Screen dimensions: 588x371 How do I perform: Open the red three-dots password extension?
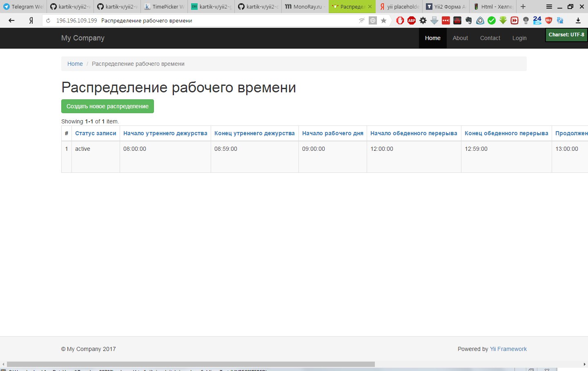446,20
